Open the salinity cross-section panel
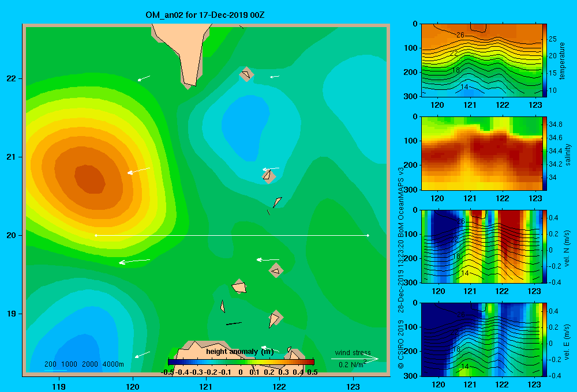The image size is (577, 392). [x=481, y=153]
